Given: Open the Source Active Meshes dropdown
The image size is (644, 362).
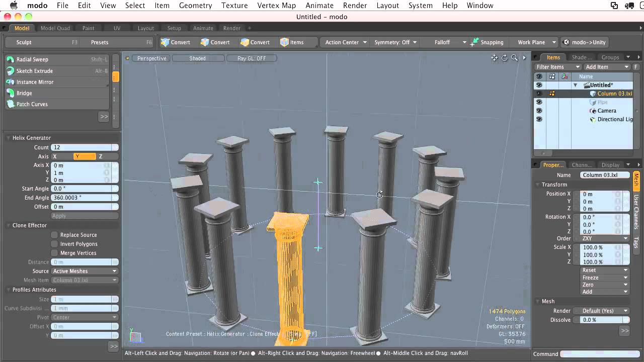Looking at the screenshot, I should [x=85, y=271].
